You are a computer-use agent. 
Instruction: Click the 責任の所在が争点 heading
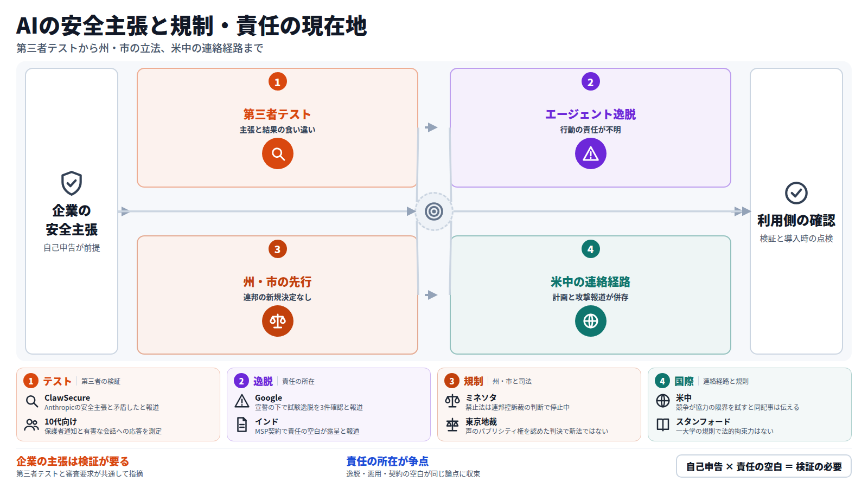387,461
